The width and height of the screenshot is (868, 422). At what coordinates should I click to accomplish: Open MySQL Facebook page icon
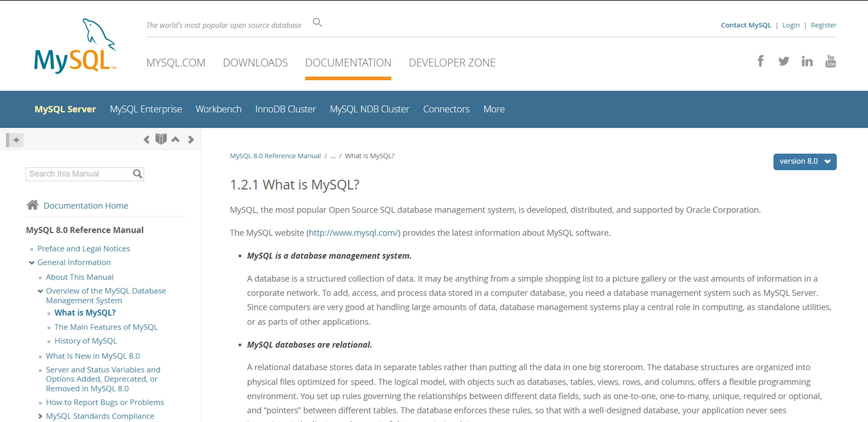[x=760, y=61]
